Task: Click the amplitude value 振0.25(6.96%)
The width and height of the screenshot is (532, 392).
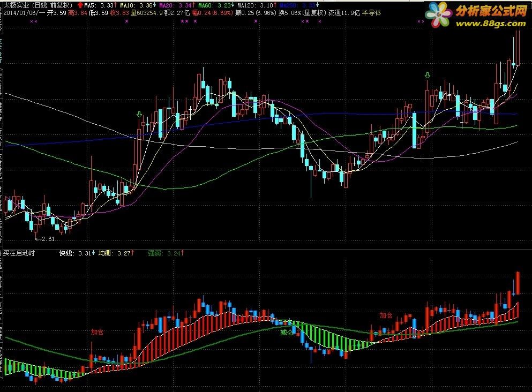Action: pos(256,13)
